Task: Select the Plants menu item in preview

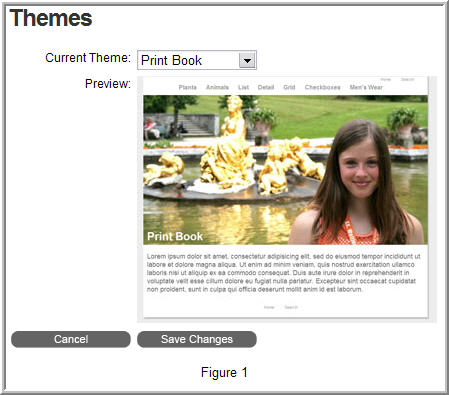Action: point(187,87)
